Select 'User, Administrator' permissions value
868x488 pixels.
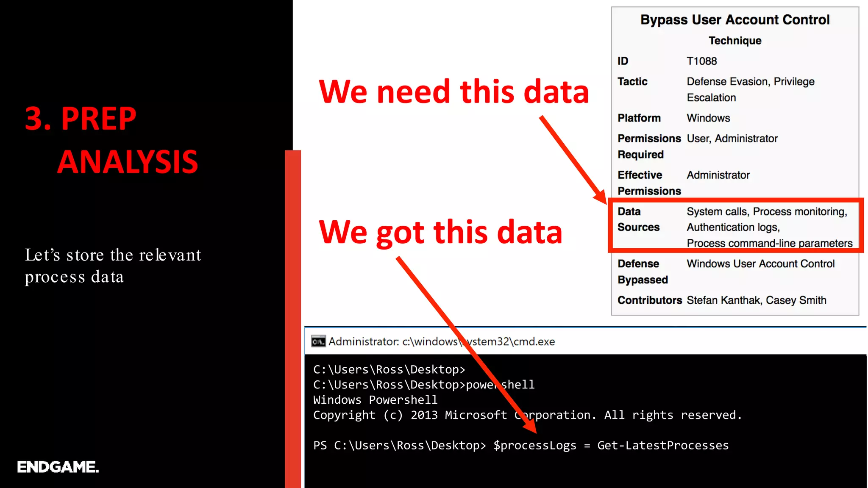[732, 139]
